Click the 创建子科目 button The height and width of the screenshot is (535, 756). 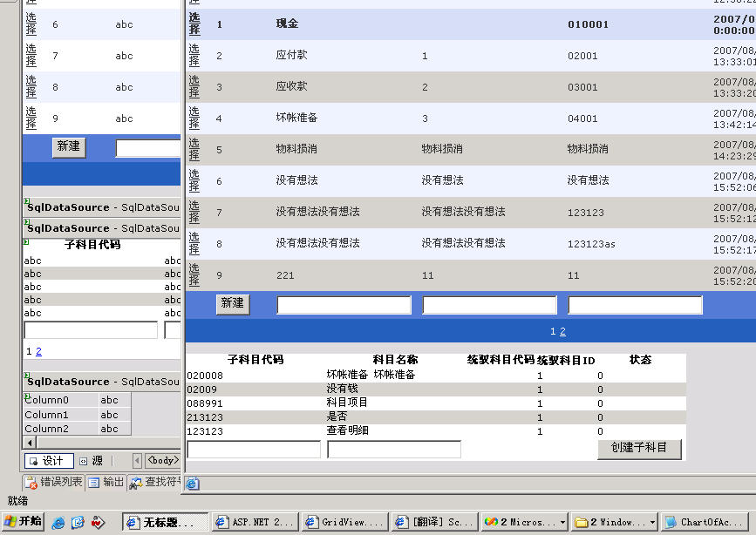639,449
